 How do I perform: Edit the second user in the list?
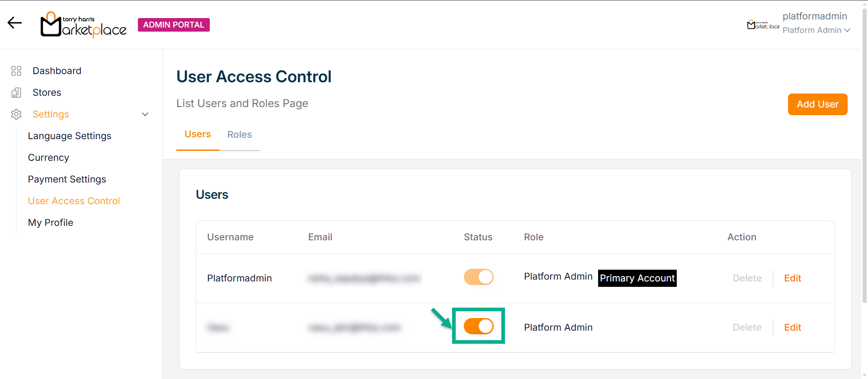[x=792, y=328]
